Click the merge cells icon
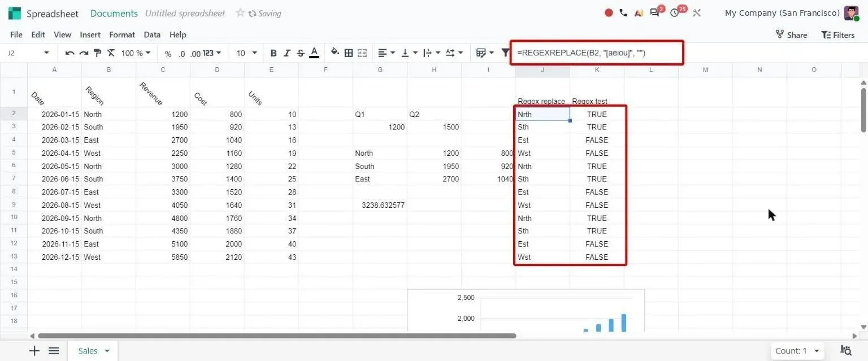 point(362,53)
